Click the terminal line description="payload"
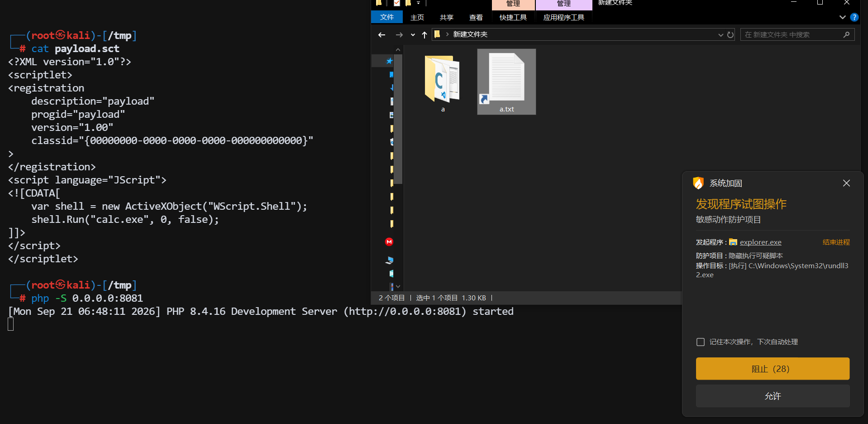The height and width of the screenshot is (424, 868). tap(93, 101)
